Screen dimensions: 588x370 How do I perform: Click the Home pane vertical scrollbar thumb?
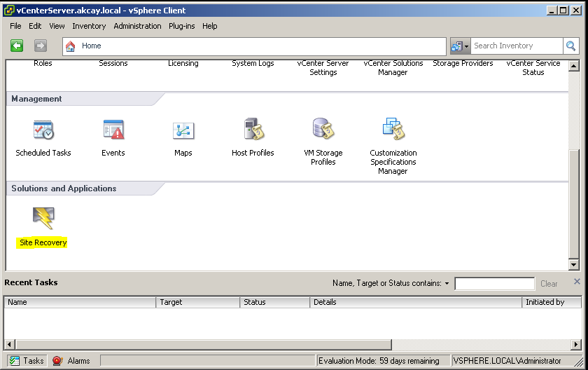(x=574, y=204)
